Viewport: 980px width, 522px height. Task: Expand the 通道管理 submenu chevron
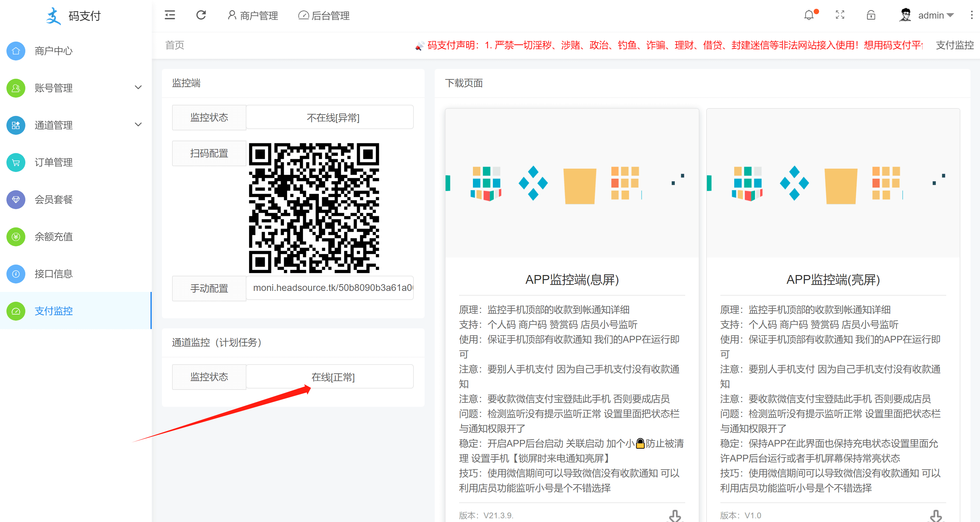[139, 124]
